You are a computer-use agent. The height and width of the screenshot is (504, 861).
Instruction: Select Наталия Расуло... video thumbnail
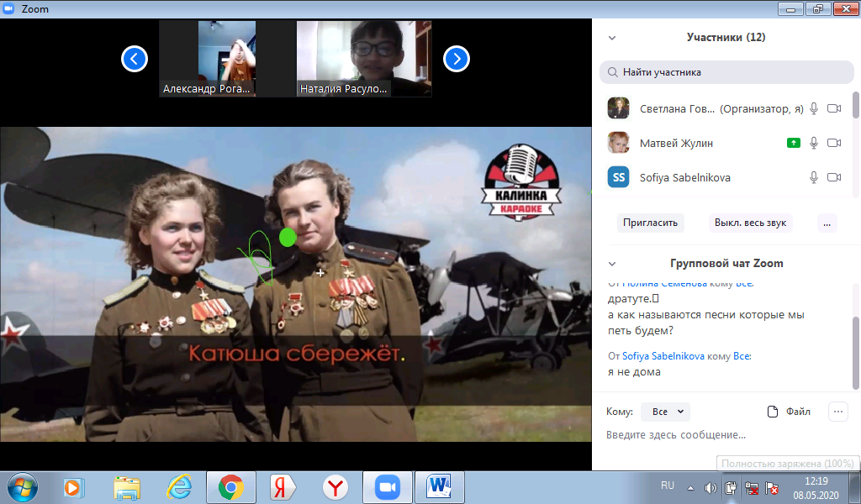coord(364,59)
